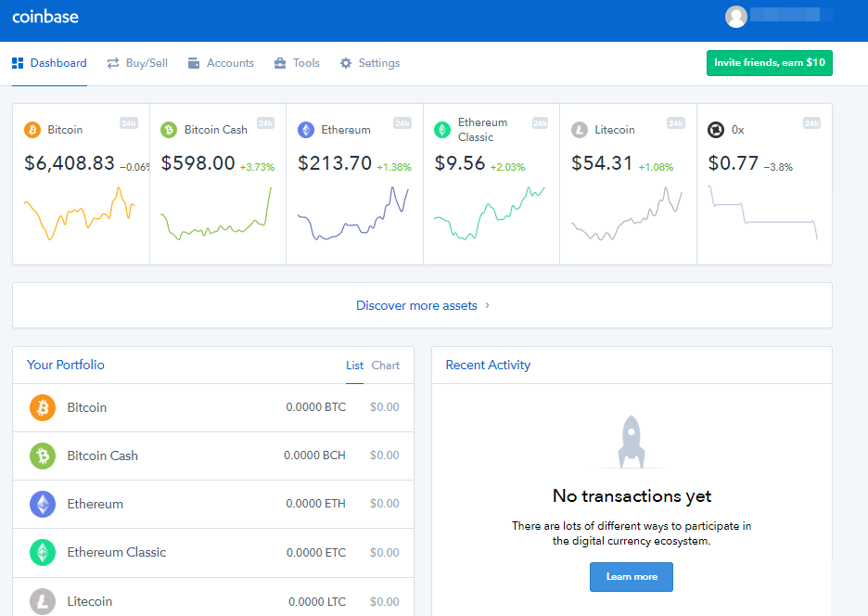This screenshot has height=616, width=868.
Task: Click the Ethereum icon in portfolio list
Action: (x=43, y=504)
